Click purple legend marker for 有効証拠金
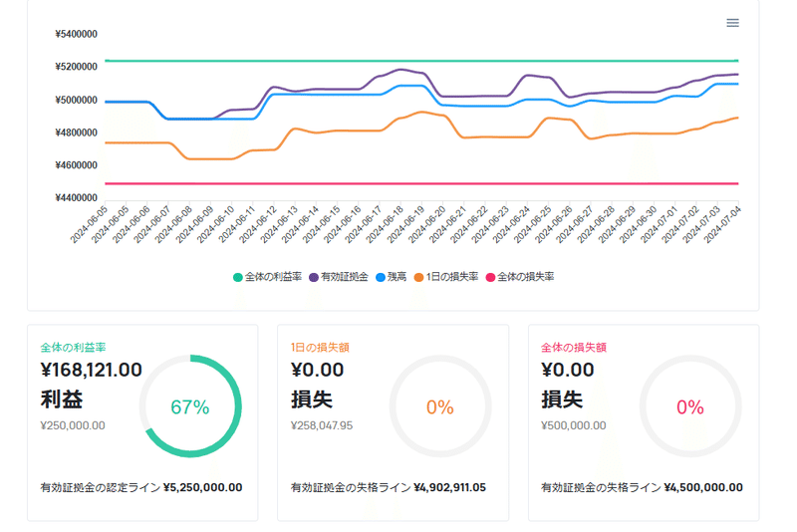This screenshot has width=797, height=532. click(314, 277)
